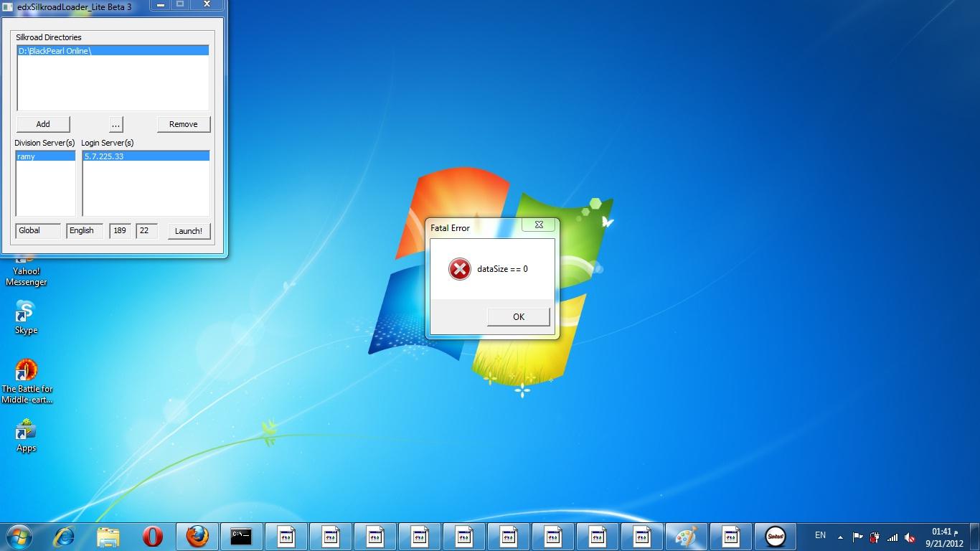
Task: Click the browse '...' button
Action: tap(116, 124)
